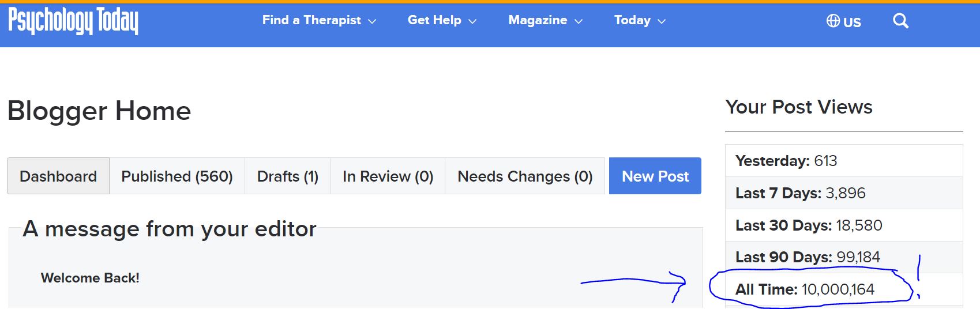Create a post with New Post button
Screen dimensions: 980x309
click(655, 176)
